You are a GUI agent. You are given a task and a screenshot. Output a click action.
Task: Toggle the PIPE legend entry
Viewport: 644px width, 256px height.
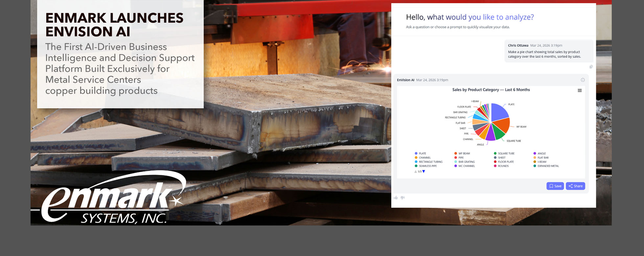tap(459, 158)
